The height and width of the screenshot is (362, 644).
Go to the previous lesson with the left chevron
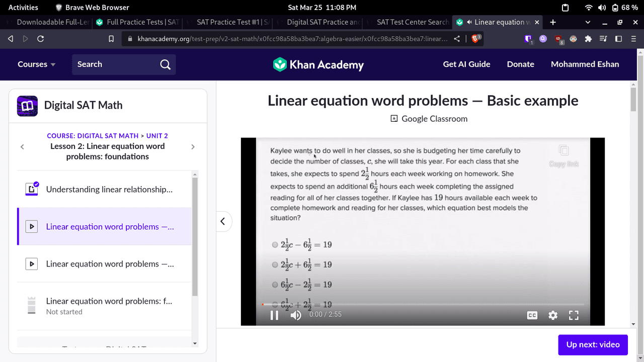22,147
